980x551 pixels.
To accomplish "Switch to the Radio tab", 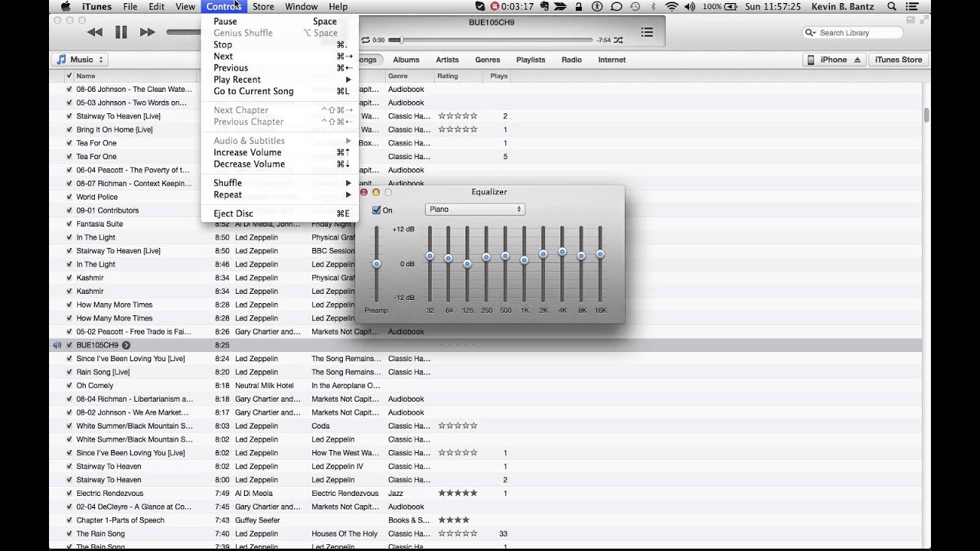I will [x=571, y=60].
